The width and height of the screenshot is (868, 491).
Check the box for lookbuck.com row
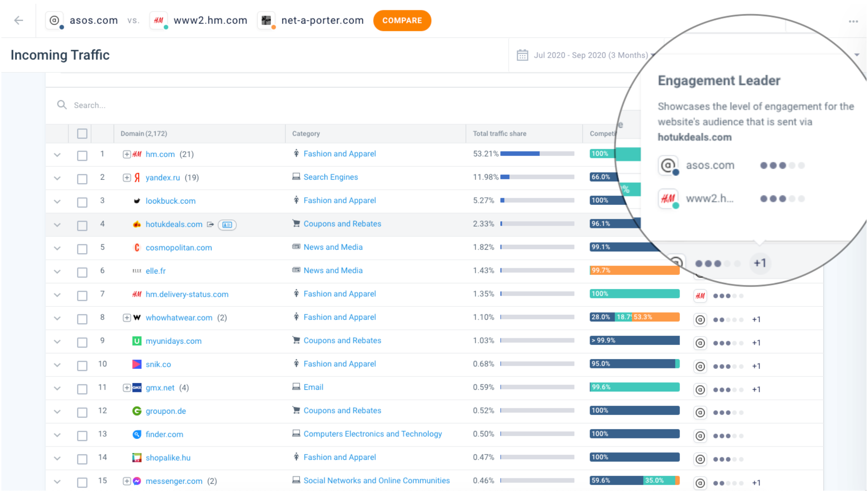point(82,202)
